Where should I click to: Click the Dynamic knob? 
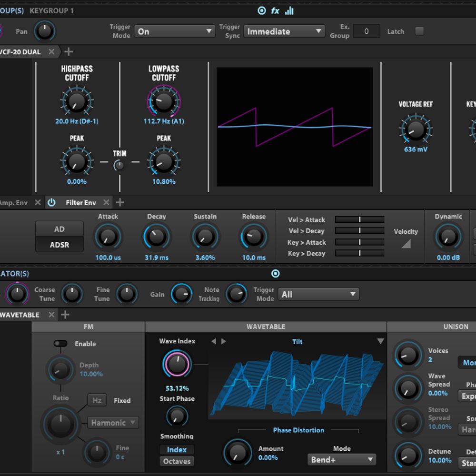448,237
